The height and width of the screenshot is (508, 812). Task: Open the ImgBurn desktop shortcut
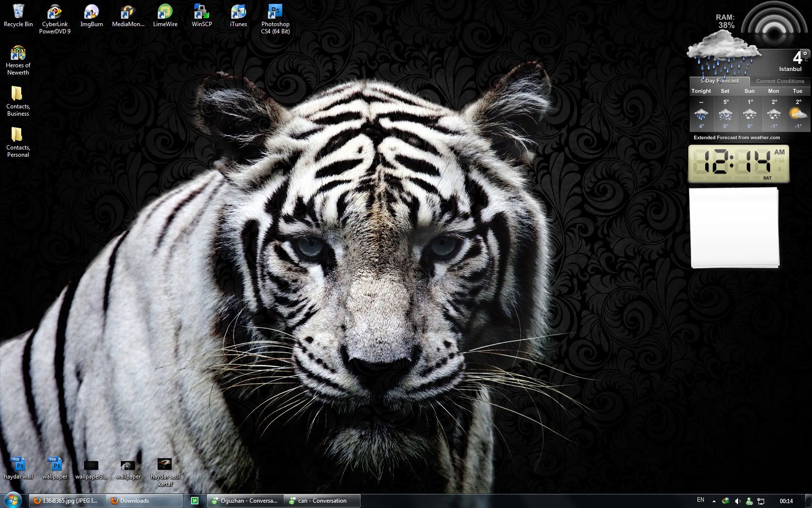click(x=91, y=12)
